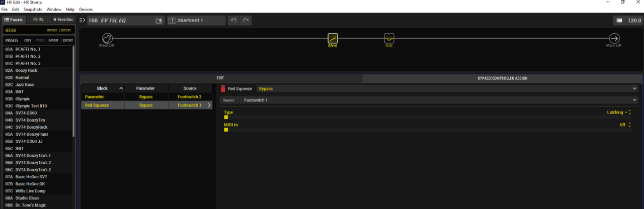Select the Dyn compressor block

pyautogui.click(x=333, y=39)
